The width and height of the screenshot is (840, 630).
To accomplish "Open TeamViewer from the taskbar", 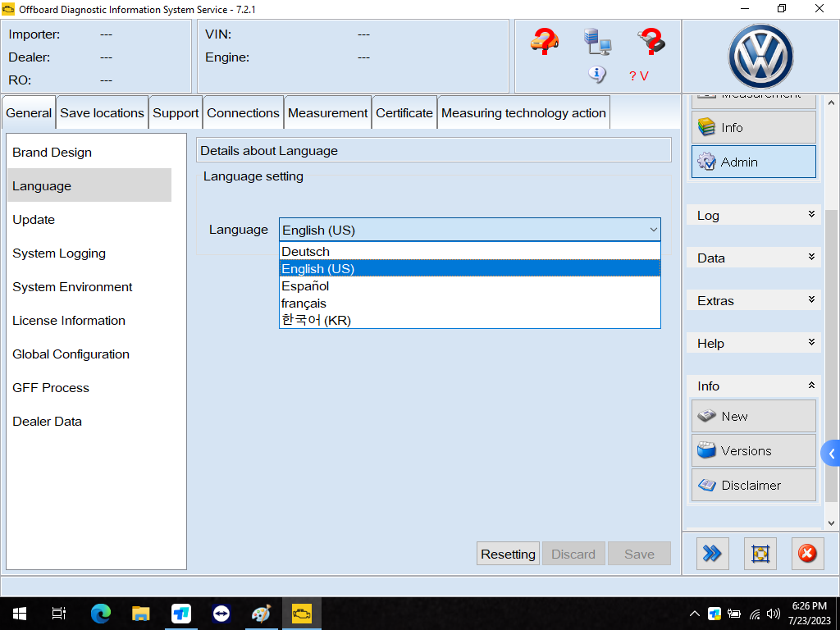I will tap(221, 614).
